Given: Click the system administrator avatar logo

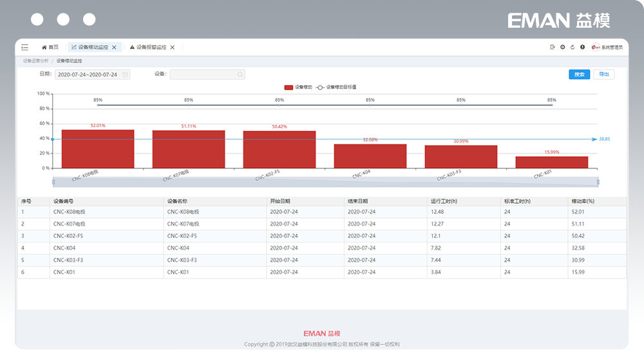Looking at the screenshot, I should pyautogui.click(x=596, y=47).
